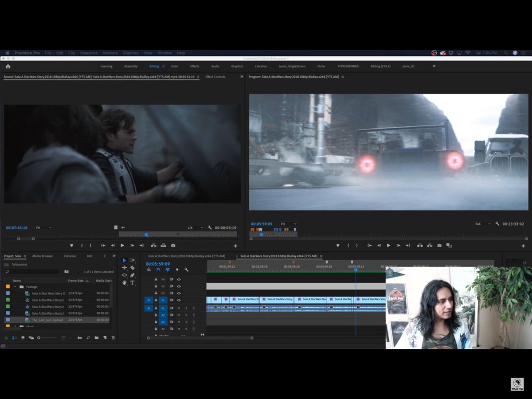The image size is (532, 399).
Task: Mute audio track A1
Action: click(179, 308)
